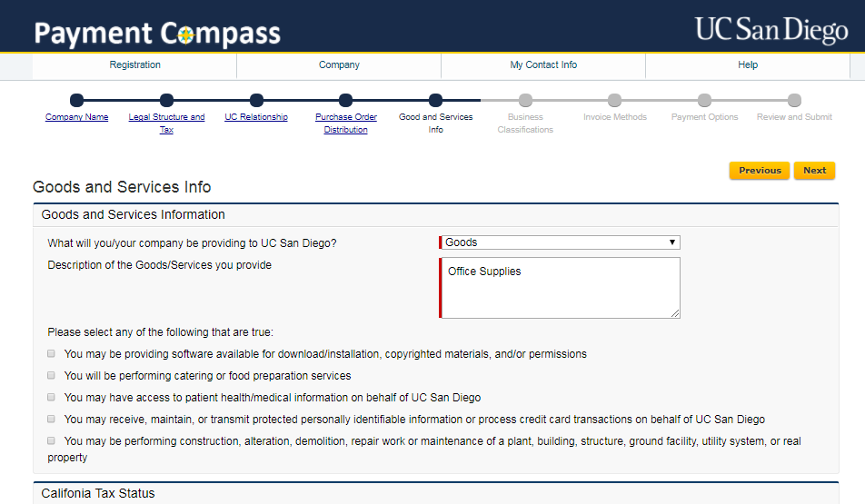865x504 pixels.
Task: Click the Good and Services Info step circle
Action: (x=436, y=101)
